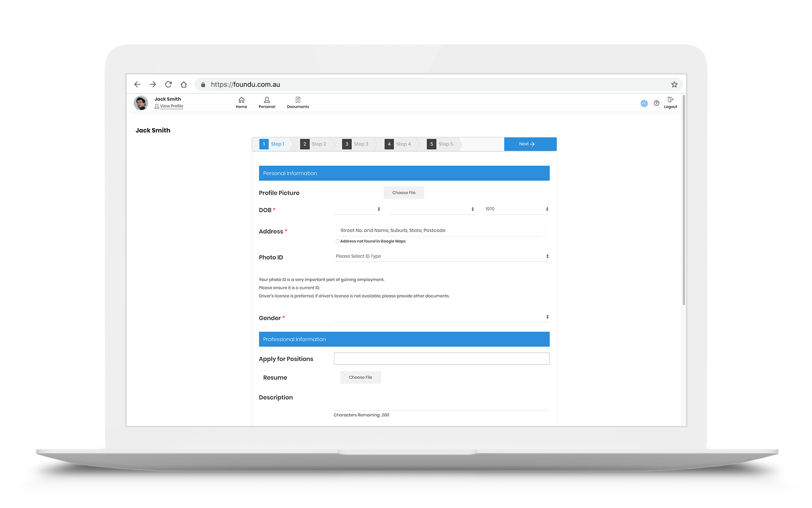Open the Gender dropdown

coord(442,317)
